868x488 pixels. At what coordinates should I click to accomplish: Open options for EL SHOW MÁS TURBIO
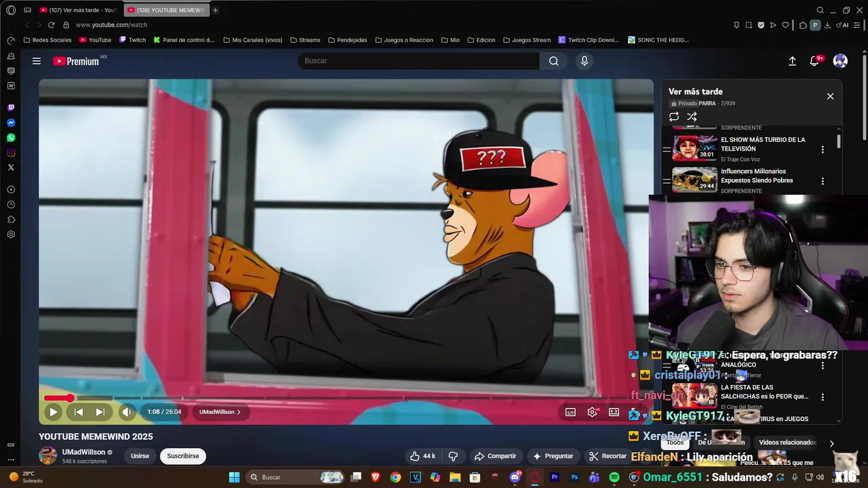point(823,150)
